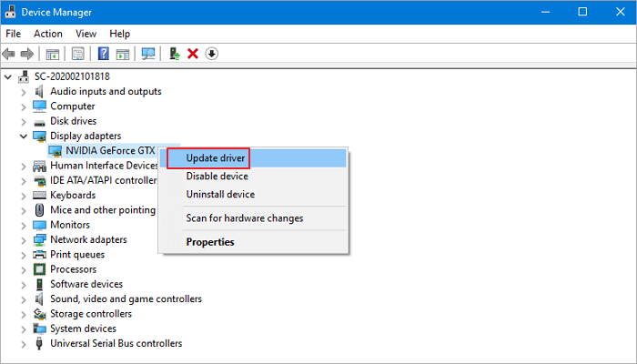The image size is (637, 364).
Task: Click the printer icon for Print queues
Action: 39,255
